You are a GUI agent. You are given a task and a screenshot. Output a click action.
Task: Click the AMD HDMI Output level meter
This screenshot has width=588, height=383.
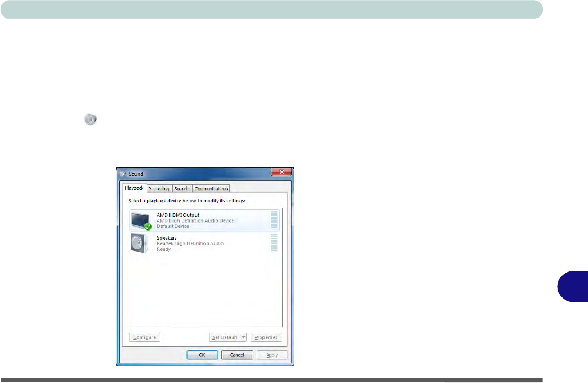[x=274, y=220]
